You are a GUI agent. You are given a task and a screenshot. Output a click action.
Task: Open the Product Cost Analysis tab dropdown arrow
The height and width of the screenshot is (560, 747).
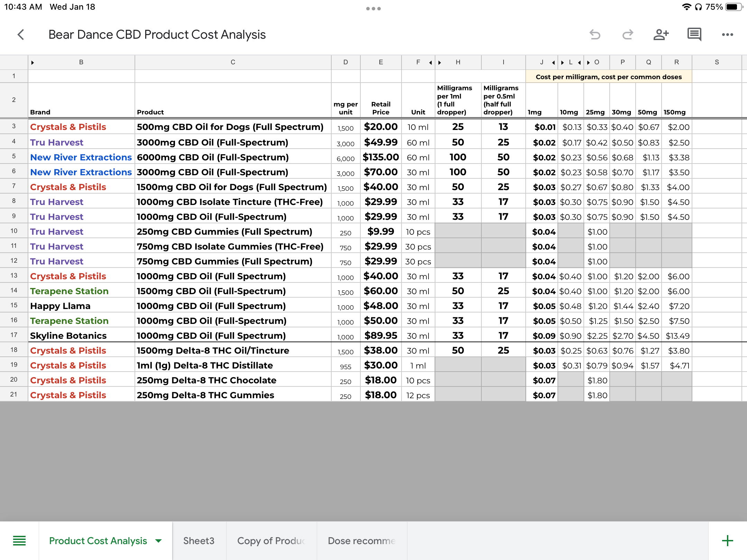[x=158, y=541]
